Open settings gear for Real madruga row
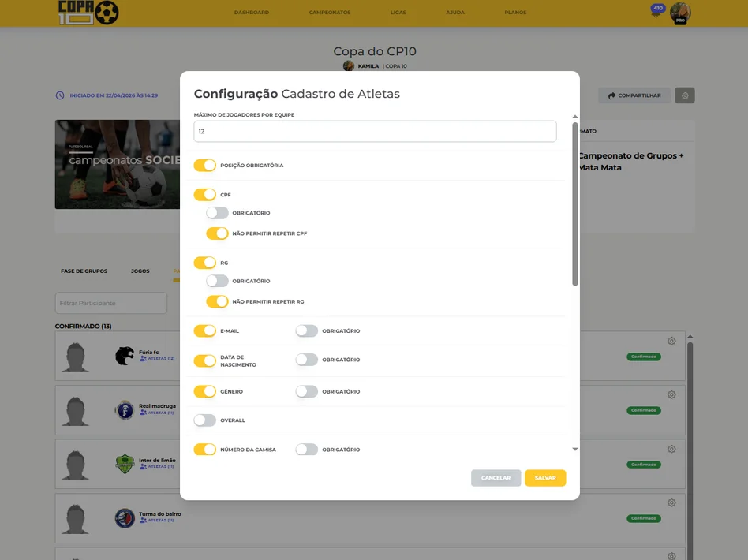Image resolution: width=748 pixels, height=560 pixels. [671, 394]
